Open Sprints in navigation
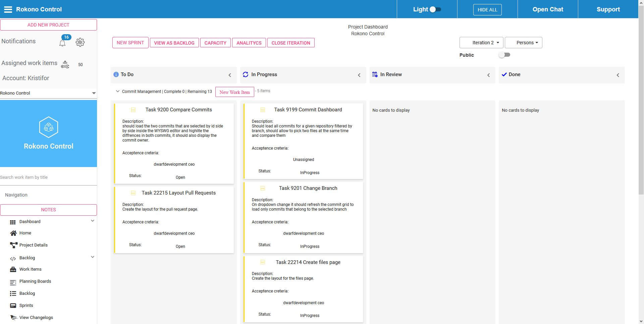 point(26,306)
